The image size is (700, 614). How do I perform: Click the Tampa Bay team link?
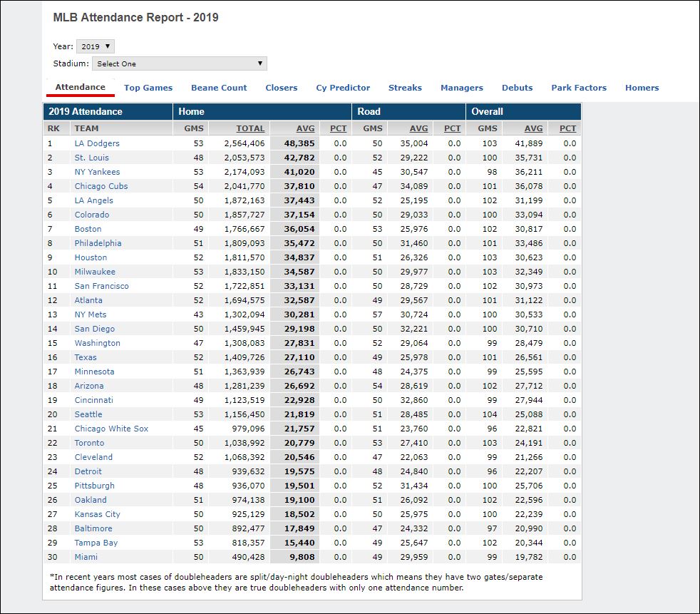click(96, 543)
